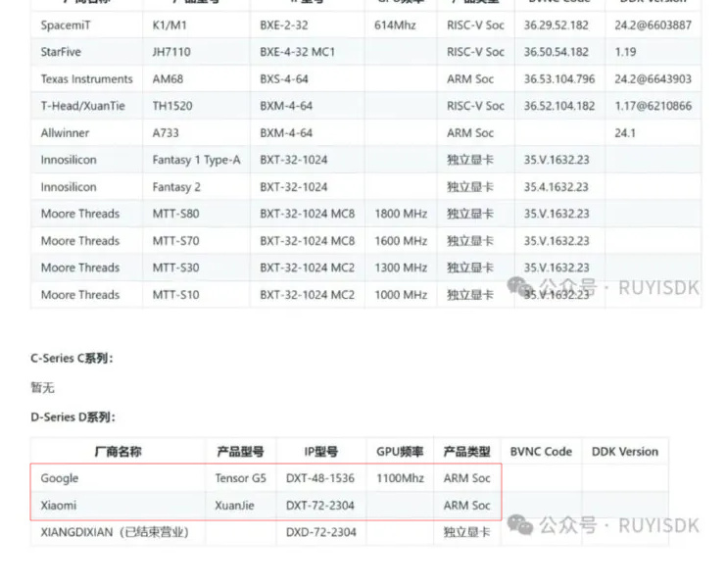Click the Texas Instruments vendor cell
Viewport: 727px width, 588px height.
coord(86,79)
